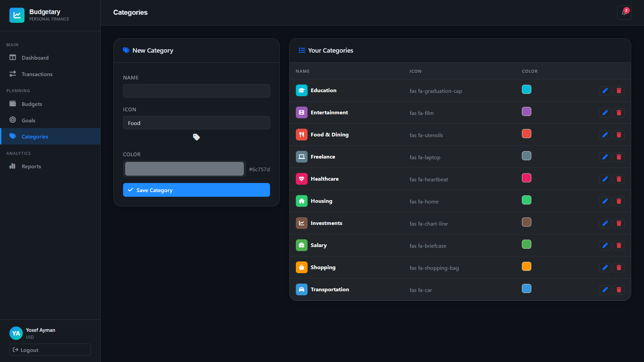Open the Budgets section
This screenshot has height=362, width=644.
click(50, 104)
